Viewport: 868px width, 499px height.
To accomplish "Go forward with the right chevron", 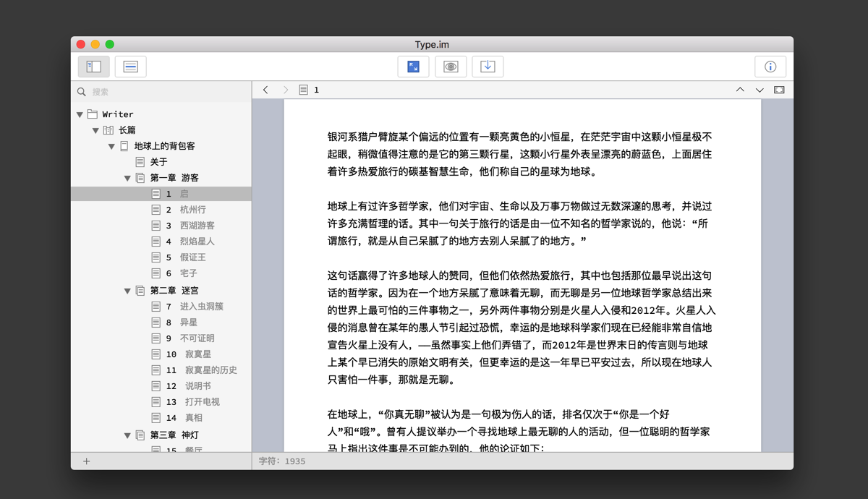I will coord(285,90).
